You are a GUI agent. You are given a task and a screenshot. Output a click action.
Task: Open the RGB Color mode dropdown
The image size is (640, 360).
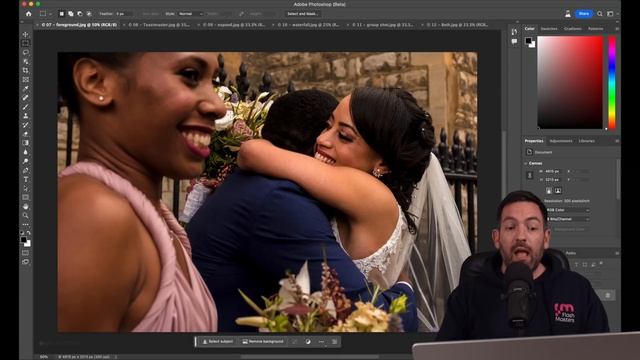coord(568,210)
